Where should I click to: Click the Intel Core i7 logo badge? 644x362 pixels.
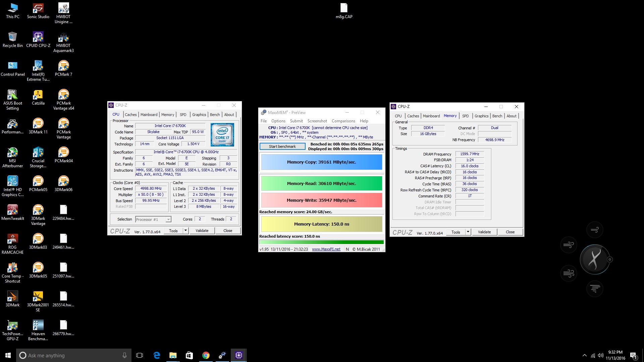coord(222,135)
